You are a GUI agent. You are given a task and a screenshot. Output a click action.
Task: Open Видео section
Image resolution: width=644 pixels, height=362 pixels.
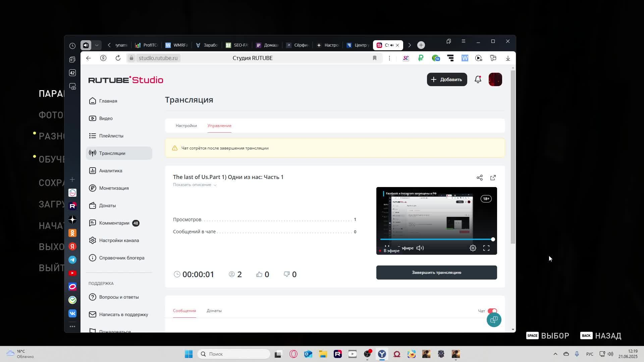click(119, 118)
